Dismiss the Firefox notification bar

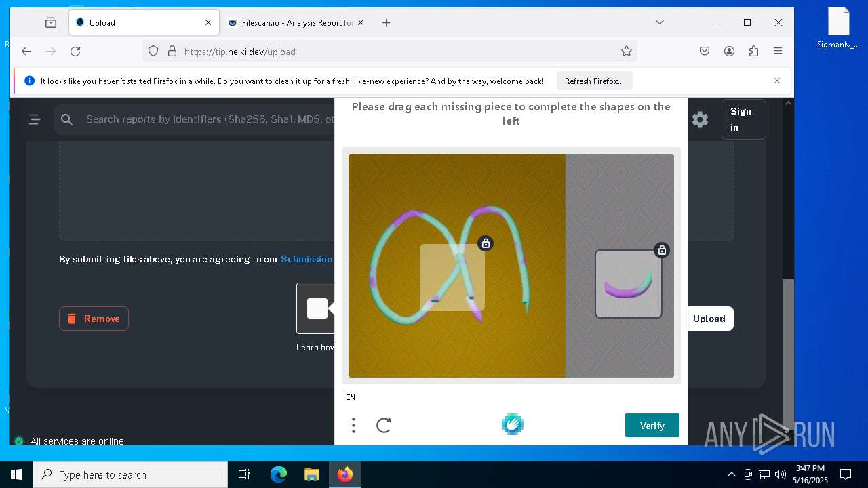click(x=777, y=81)
